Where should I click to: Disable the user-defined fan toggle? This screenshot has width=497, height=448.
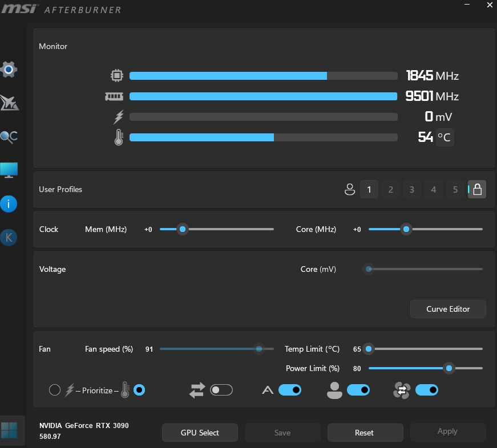pos(358,390)
